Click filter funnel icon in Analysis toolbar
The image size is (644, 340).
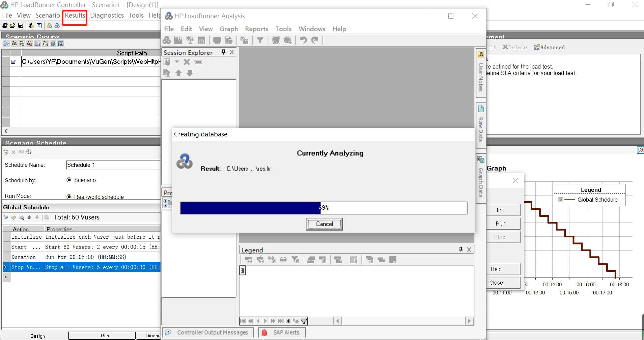click(260, 40)
